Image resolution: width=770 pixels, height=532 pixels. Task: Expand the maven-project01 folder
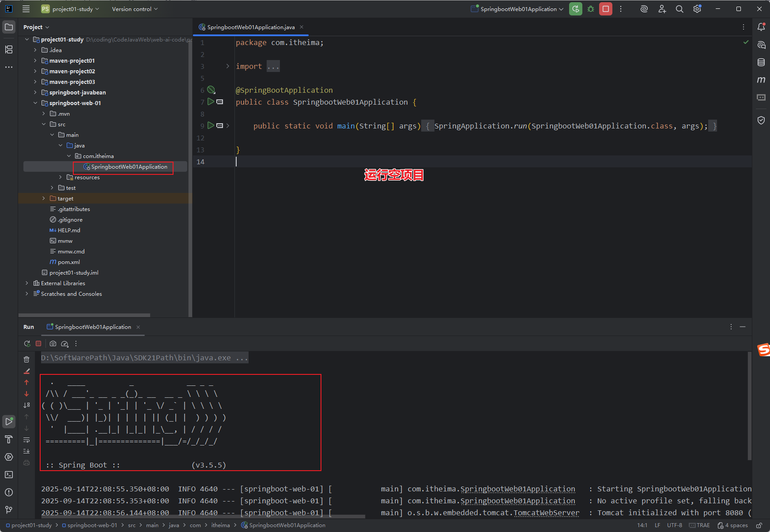(35, 60)
